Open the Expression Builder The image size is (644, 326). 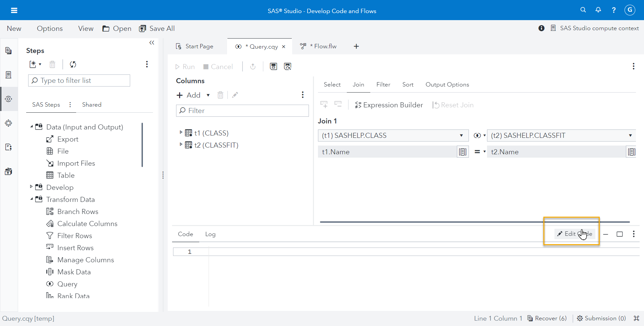388,105
